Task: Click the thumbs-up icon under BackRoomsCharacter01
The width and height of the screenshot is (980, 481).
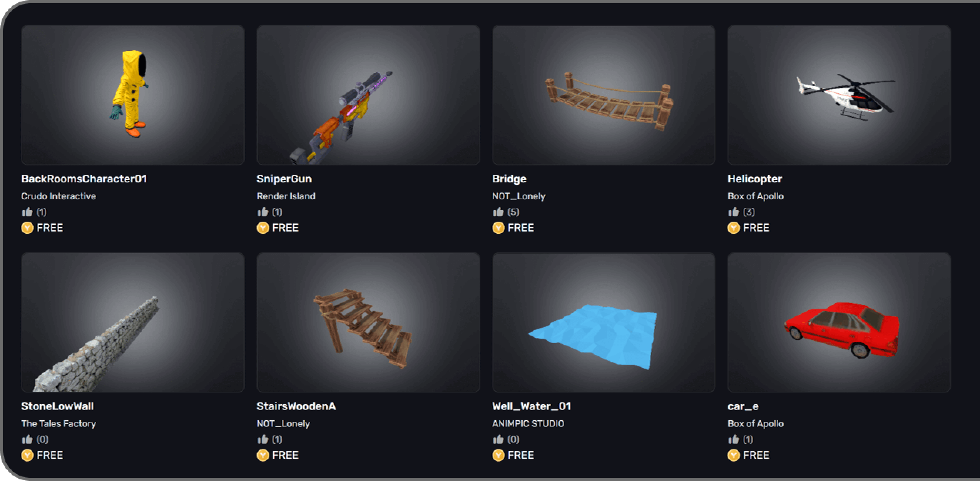Action: pos(27,212)
